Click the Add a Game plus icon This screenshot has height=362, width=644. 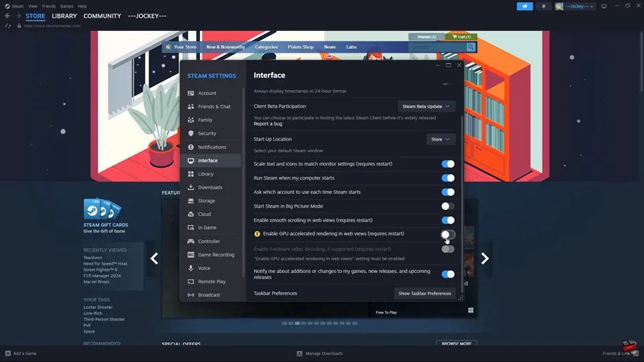(x=8, y=353)
